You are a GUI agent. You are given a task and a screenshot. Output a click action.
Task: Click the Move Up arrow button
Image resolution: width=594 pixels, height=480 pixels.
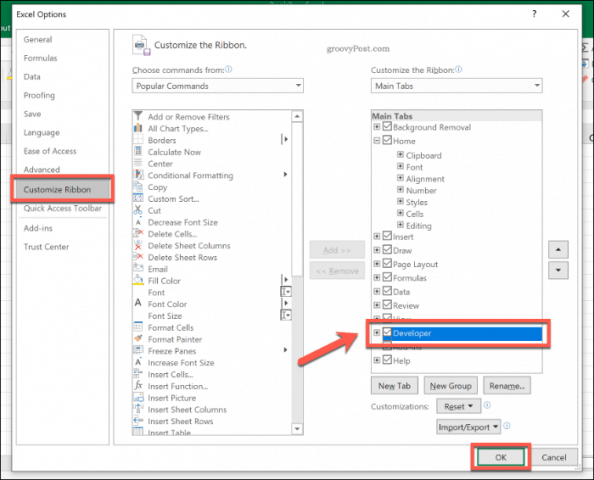(558, 250)
